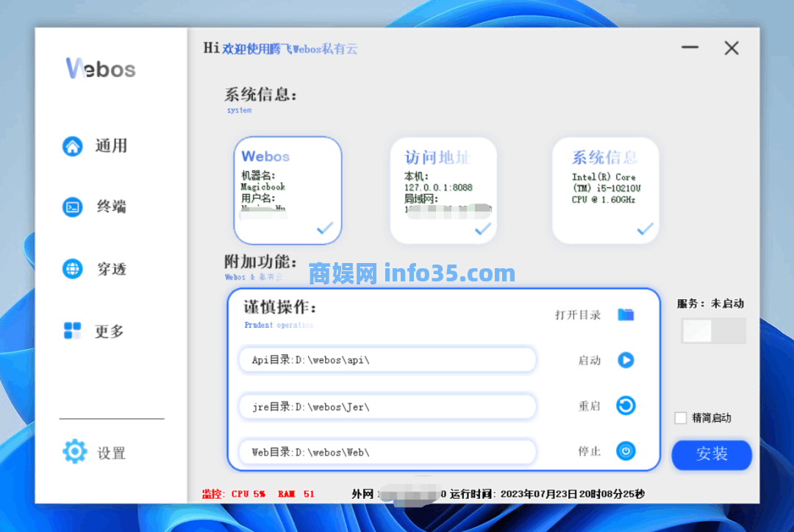Open the 通用 home icon in sidebar
This screenshot has height=532, width=794.
point(72,146)
